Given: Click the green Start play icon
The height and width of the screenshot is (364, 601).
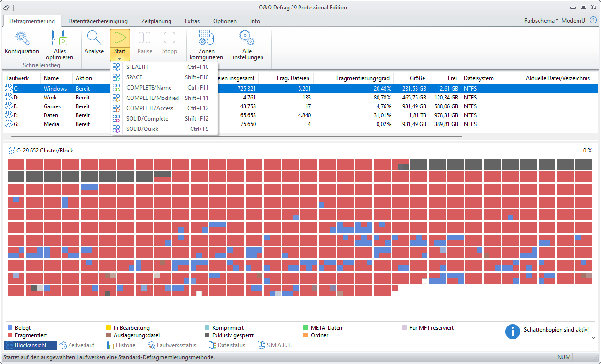Looking at the screenshot, I should coord(120,38).
